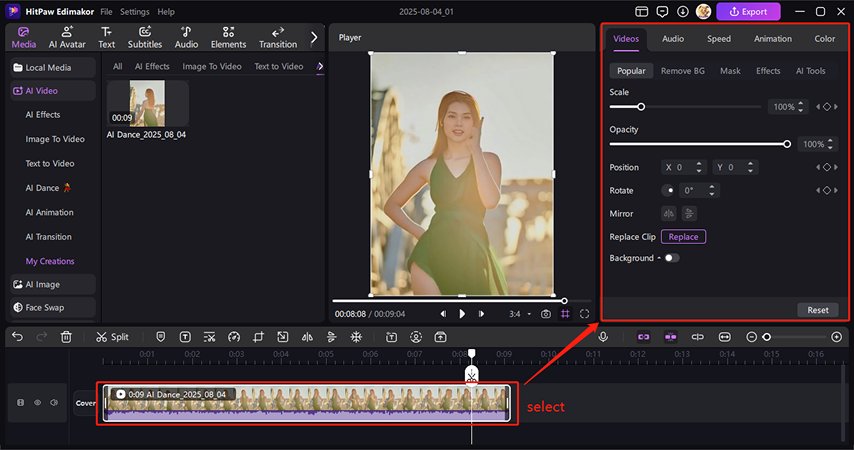Open the Animation properties tab
The image size is (854, 450).
[773, 39]
